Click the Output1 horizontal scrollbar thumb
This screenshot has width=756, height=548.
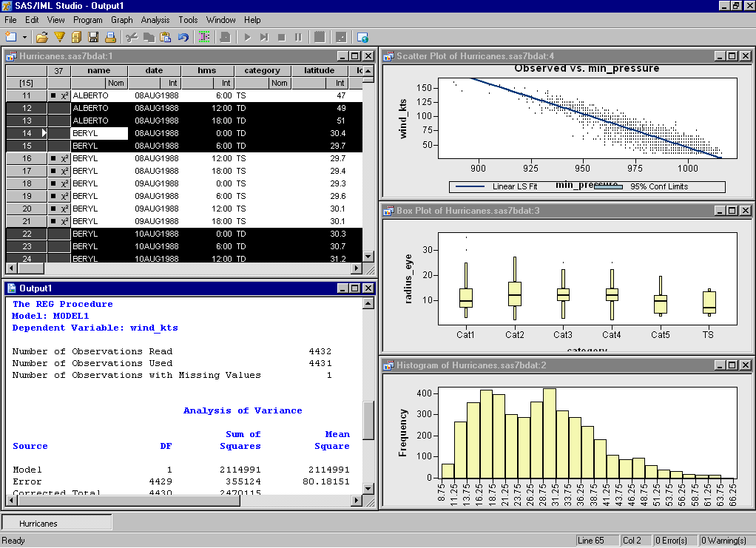[x=128, y=500]
